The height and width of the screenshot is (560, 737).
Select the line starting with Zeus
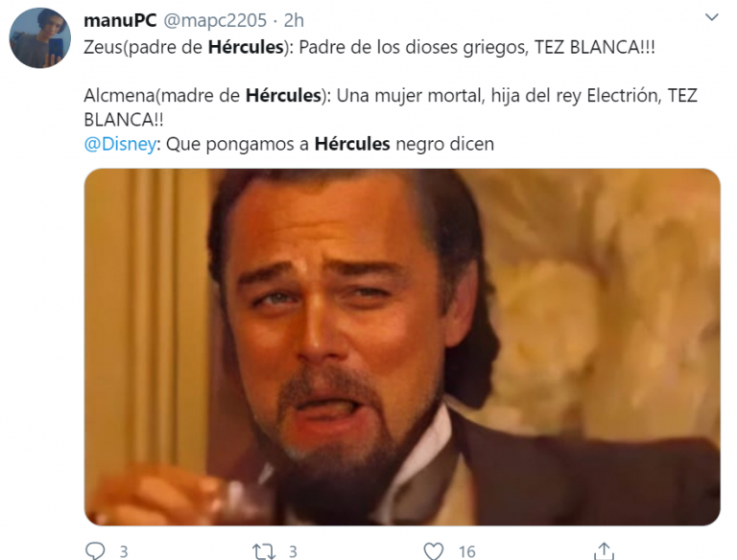pyautogui.click(x=369, y=47)
